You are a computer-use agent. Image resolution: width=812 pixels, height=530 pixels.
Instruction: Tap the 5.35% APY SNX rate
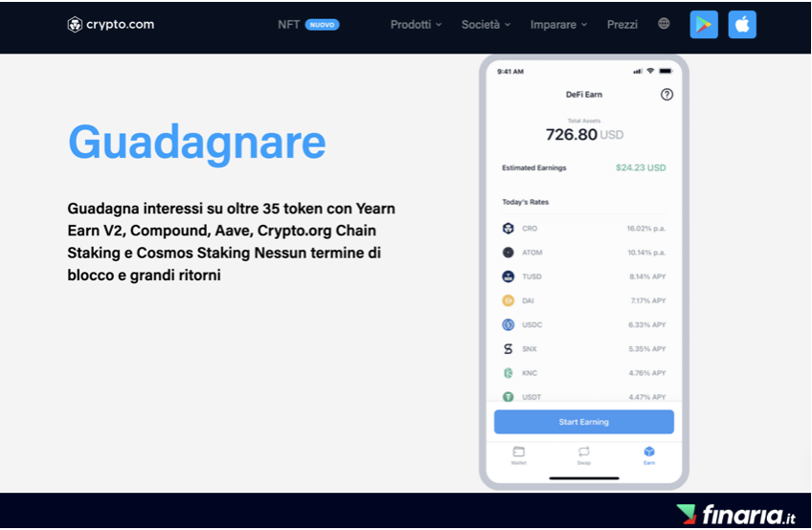click(x=646, y=349)
